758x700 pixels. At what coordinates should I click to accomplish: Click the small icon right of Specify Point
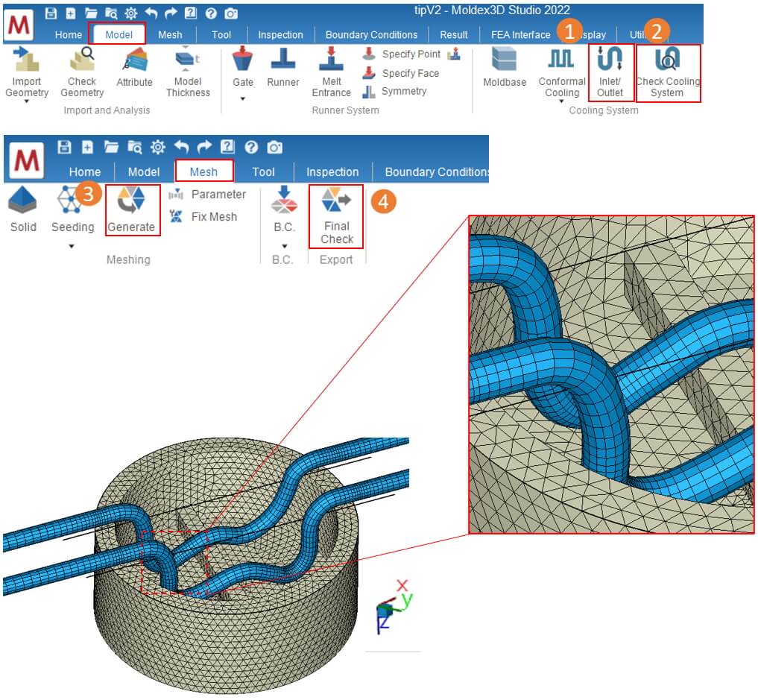(453, 54)
